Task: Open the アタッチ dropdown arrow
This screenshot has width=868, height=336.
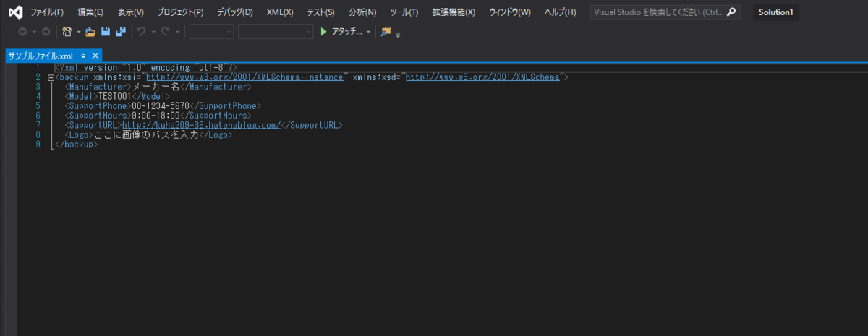Action: (x=368, y=32)
